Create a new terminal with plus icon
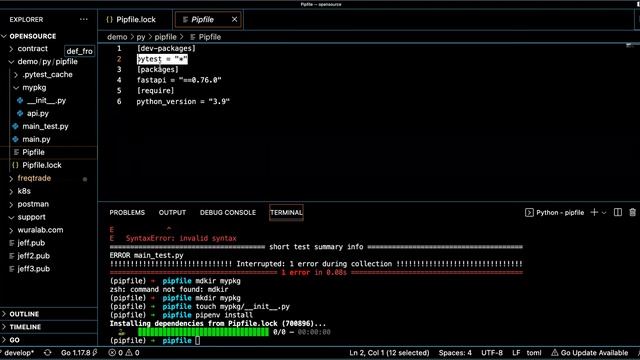The height and width of the screenshot is (360, 640). click(x=594, y=212)
